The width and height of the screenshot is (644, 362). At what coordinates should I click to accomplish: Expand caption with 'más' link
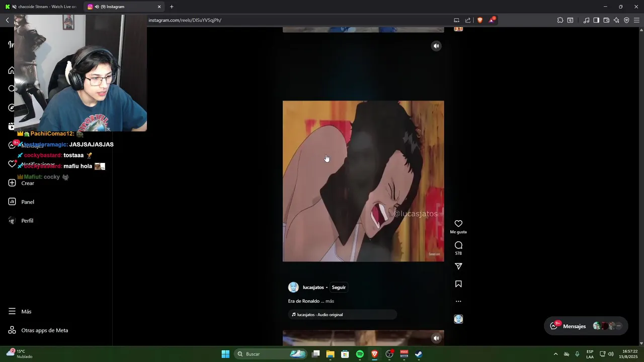tap(330, 301)
